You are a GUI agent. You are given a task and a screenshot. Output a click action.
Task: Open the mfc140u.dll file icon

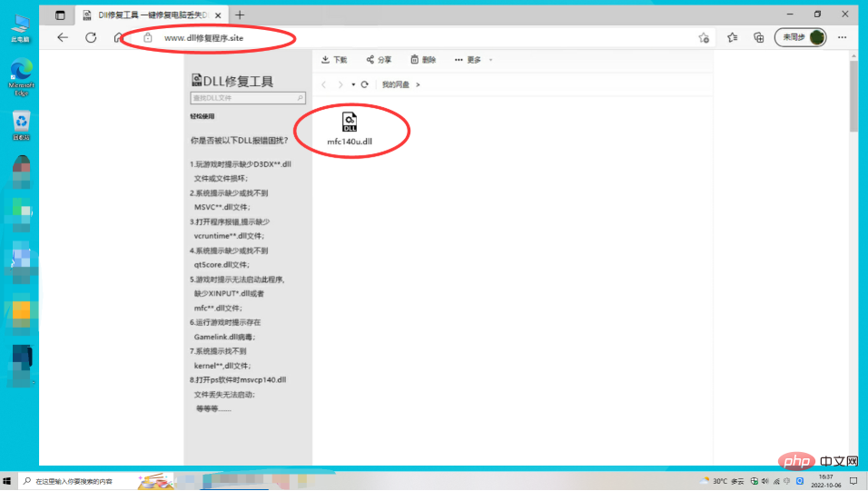350,123
